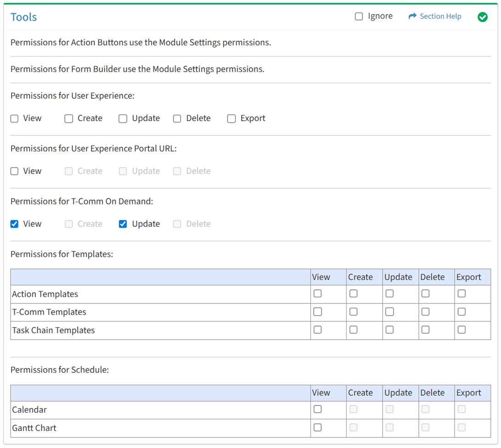Select Delete for User Experience permissions
The image size is (501, 448).
click(x=177, y=118)
